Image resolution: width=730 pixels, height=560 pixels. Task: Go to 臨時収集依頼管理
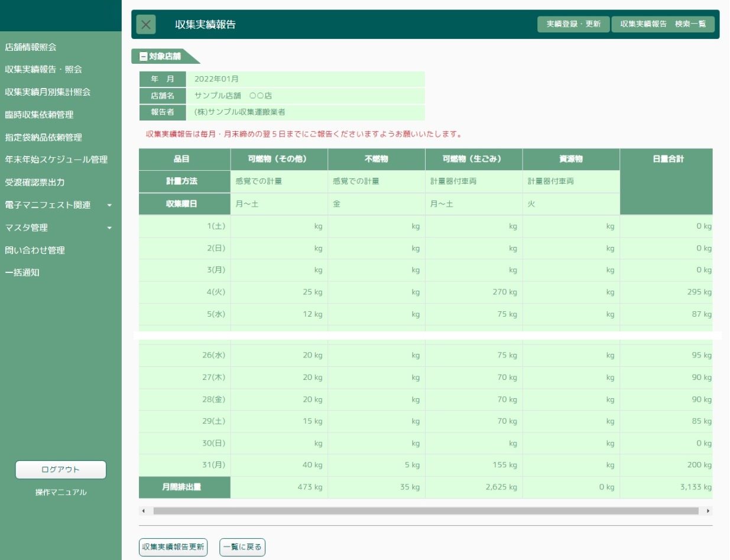click(x=39, y=115)
